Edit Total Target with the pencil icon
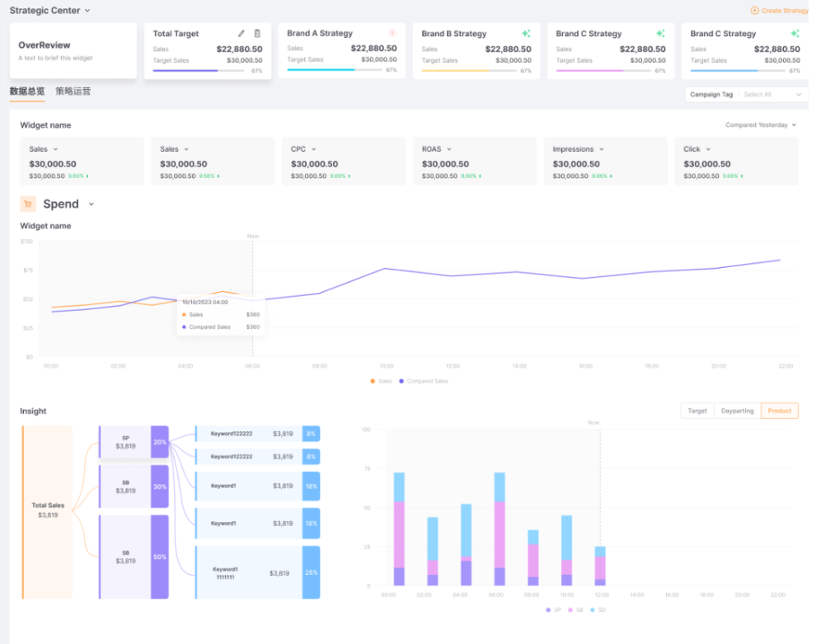816x644 pixels. (241, 33)
